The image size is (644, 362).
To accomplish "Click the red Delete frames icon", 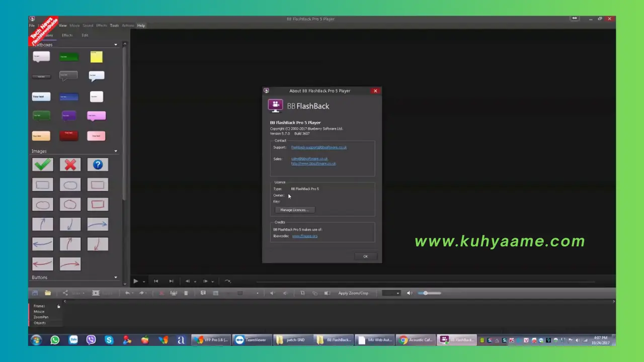I will pyautogui.click(x=162, y=293).
